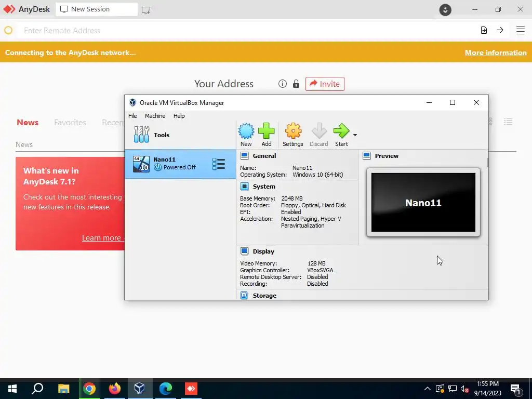Click AnyDesk new tab monitor icon

point(146,10)
